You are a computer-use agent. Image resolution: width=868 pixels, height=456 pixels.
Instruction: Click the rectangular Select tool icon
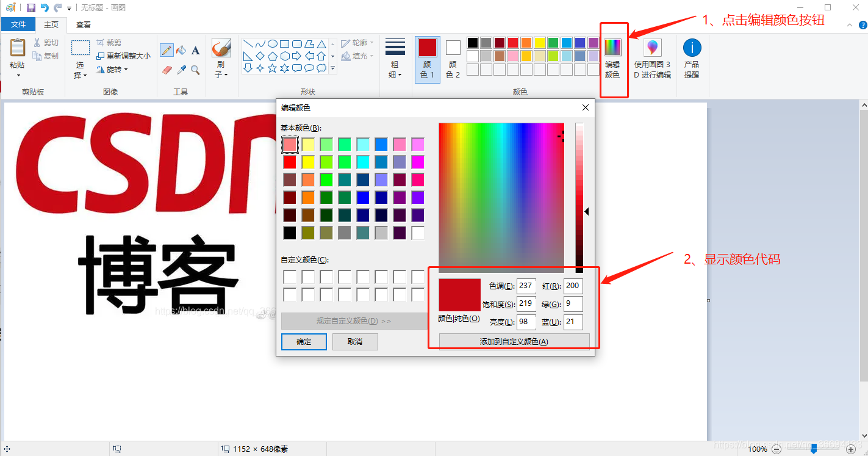pos(81,48)
